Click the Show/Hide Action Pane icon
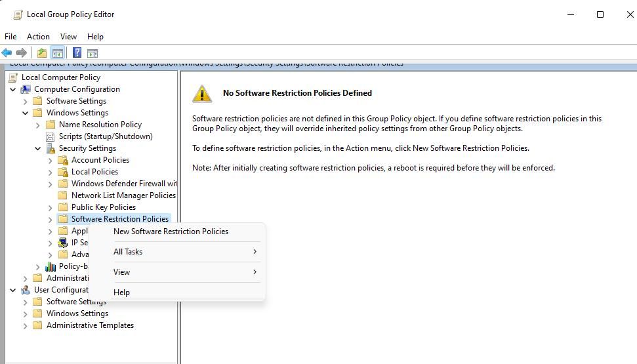Viewport: 637px width, 364px height. [92, 53]
